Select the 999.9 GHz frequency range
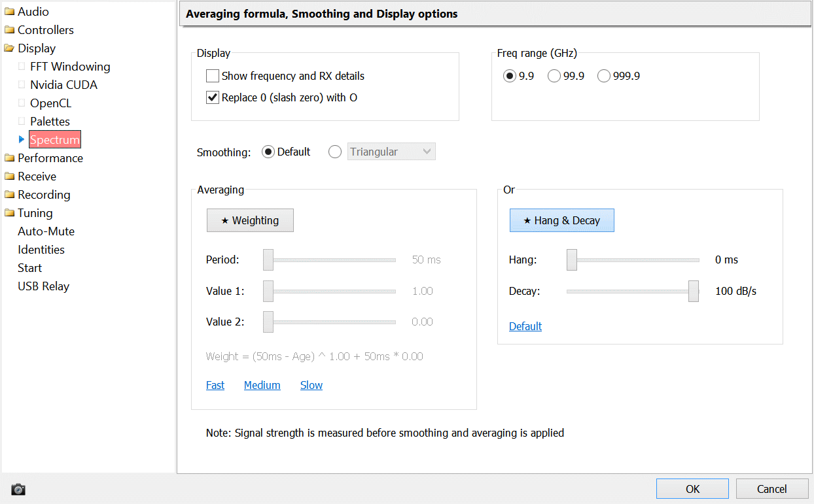 603,76
